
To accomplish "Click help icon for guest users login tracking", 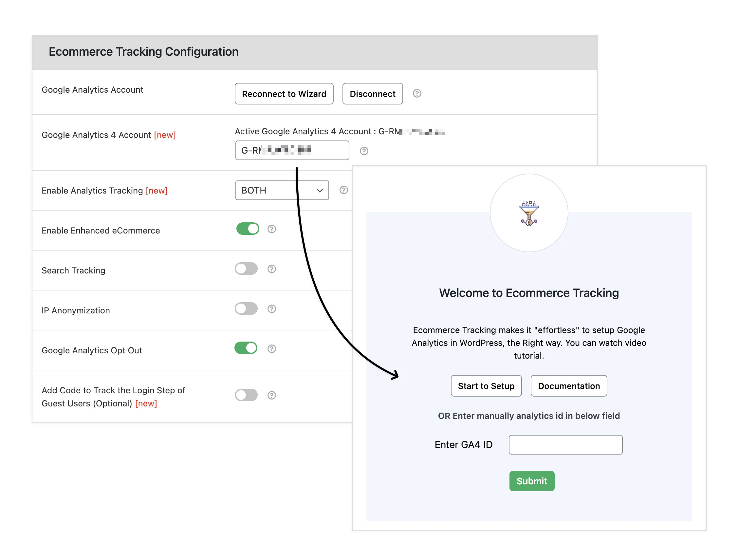I will click(x=272, y=395).
